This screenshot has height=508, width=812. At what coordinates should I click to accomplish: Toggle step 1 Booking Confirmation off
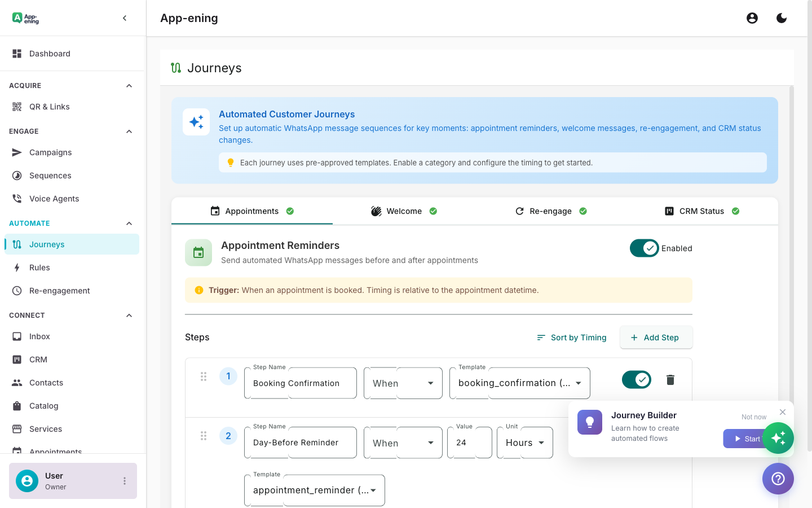637,379
